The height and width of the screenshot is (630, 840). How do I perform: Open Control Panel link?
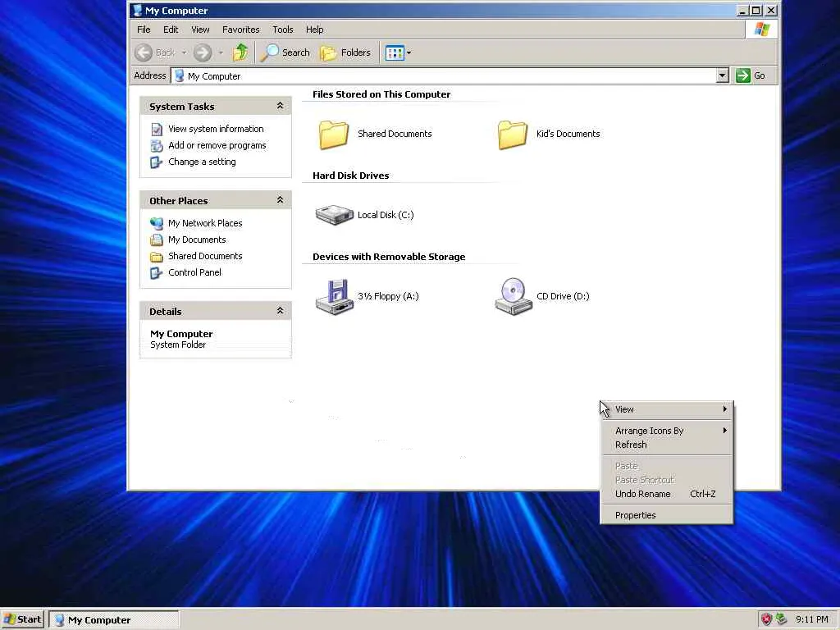194,272
